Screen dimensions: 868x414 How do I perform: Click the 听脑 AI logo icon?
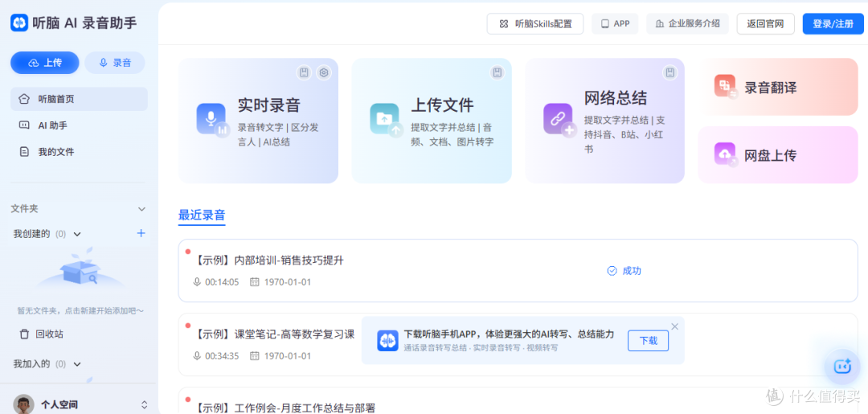pos(19,23)
